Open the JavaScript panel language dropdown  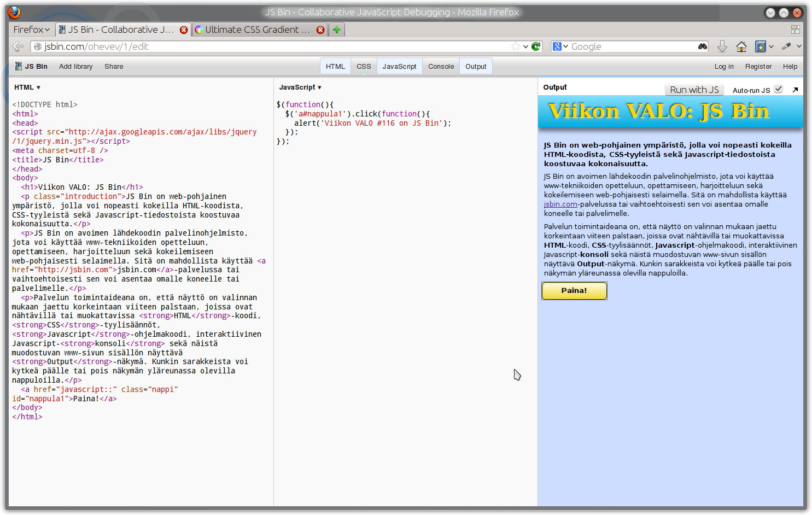[300, 87]
